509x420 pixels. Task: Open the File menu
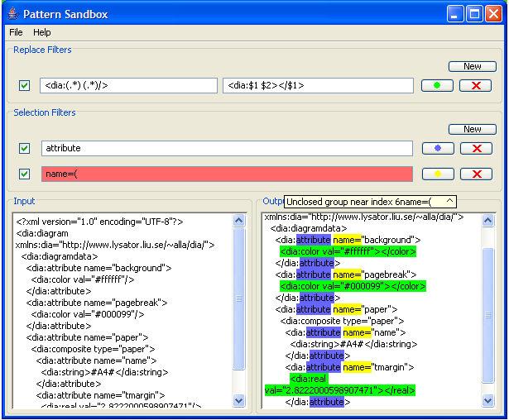pyautogui.click(x=16, y=32)
